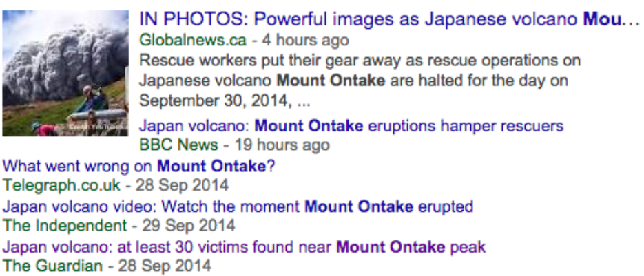Open 'at least 30 victims found' article

coord(245,246)
